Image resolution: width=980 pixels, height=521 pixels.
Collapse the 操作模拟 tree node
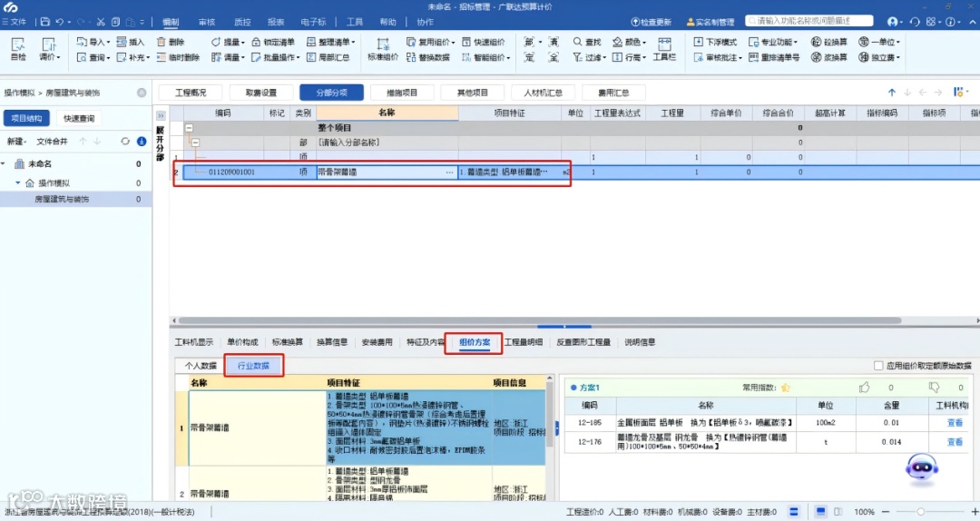[17, 182]
